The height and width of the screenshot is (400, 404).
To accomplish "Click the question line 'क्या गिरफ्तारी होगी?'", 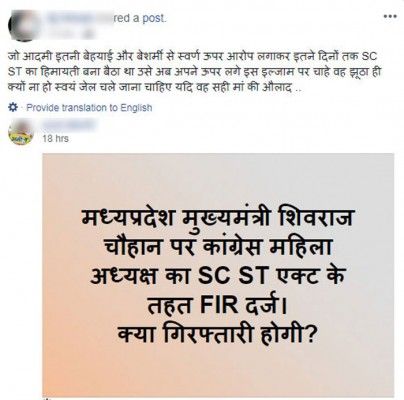I will (x=217, y=334).
